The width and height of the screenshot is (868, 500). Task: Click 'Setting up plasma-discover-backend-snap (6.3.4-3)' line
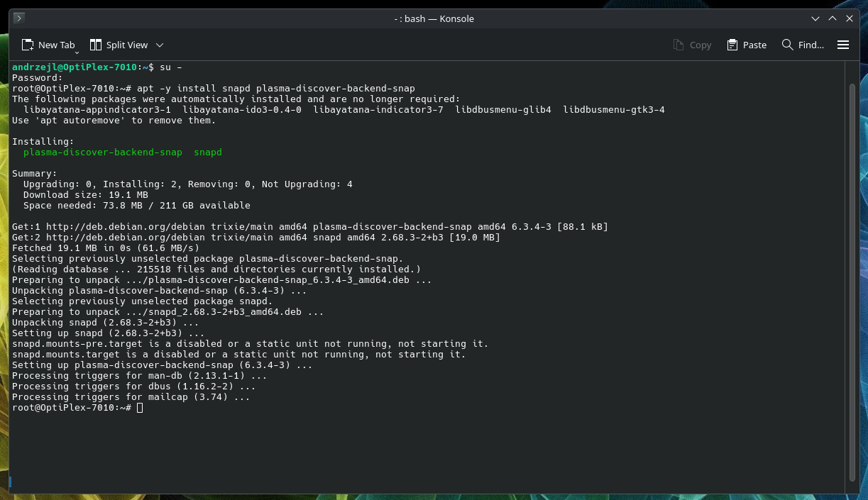pos(163,365)
